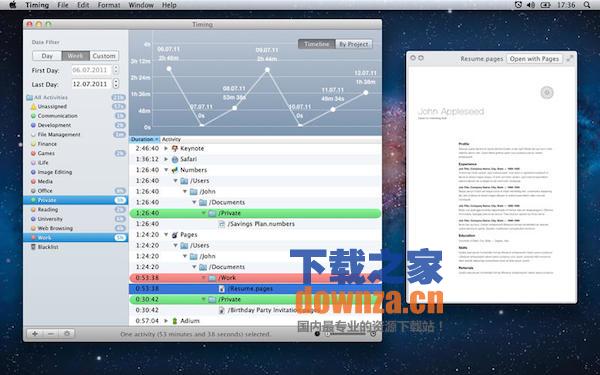Click the Unassigned warning triangle icon

33,107
